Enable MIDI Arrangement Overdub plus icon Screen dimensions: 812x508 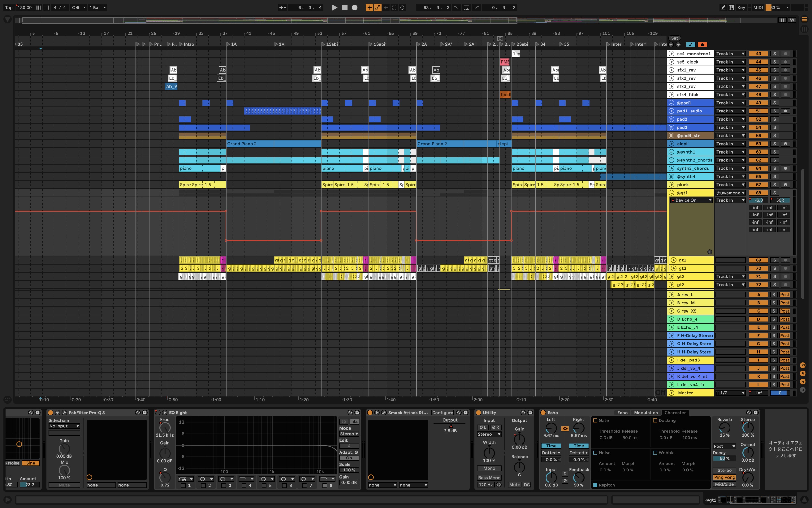point(369,7)
